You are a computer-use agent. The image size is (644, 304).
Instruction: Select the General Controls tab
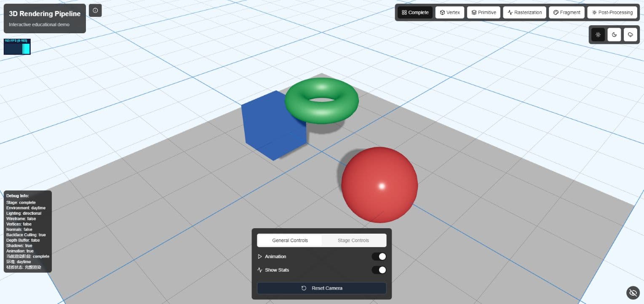[289, 240]
